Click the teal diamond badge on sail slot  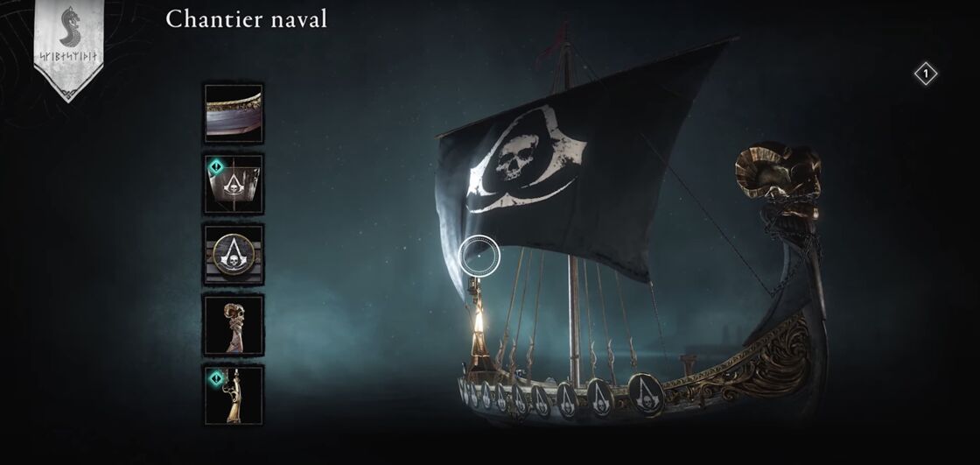coord(215,167)
